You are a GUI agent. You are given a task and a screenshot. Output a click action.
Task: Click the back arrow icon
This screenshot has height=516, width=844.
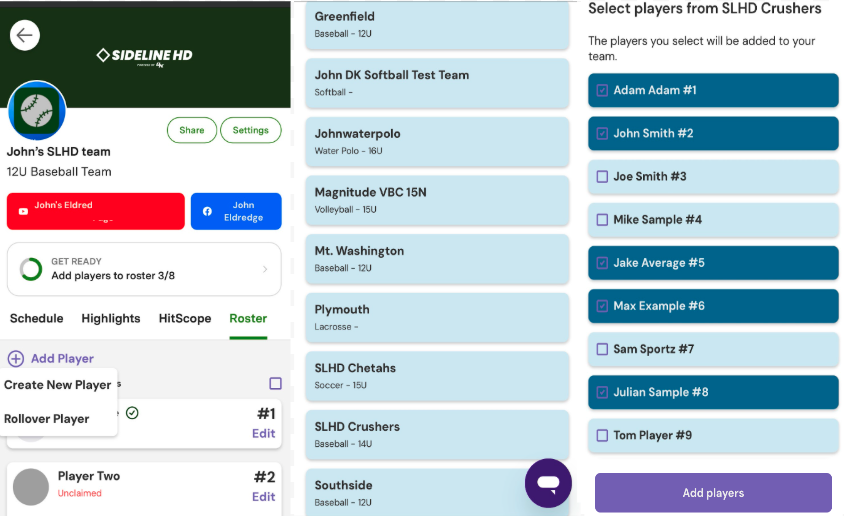pyautogui.click(x=24, y=36)
